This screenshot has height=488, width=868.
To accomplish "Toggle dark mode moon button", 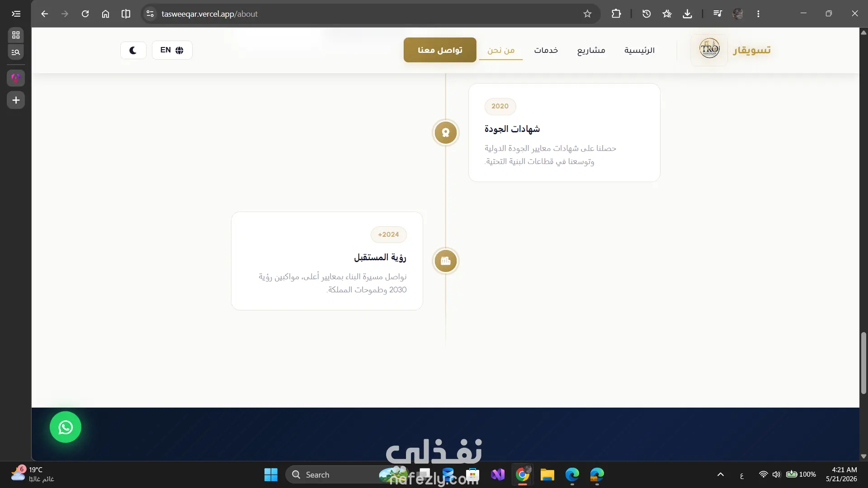I will coord(133,50).
